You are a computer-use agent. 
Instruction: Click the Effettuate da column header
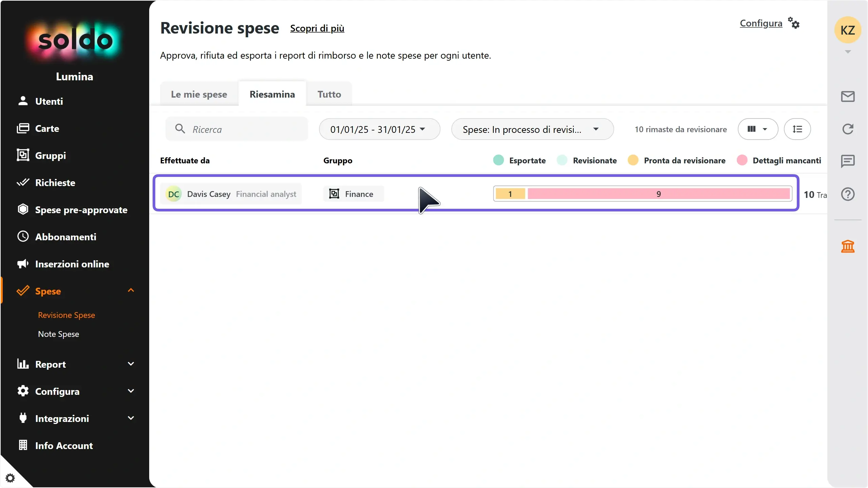[185, 160]
